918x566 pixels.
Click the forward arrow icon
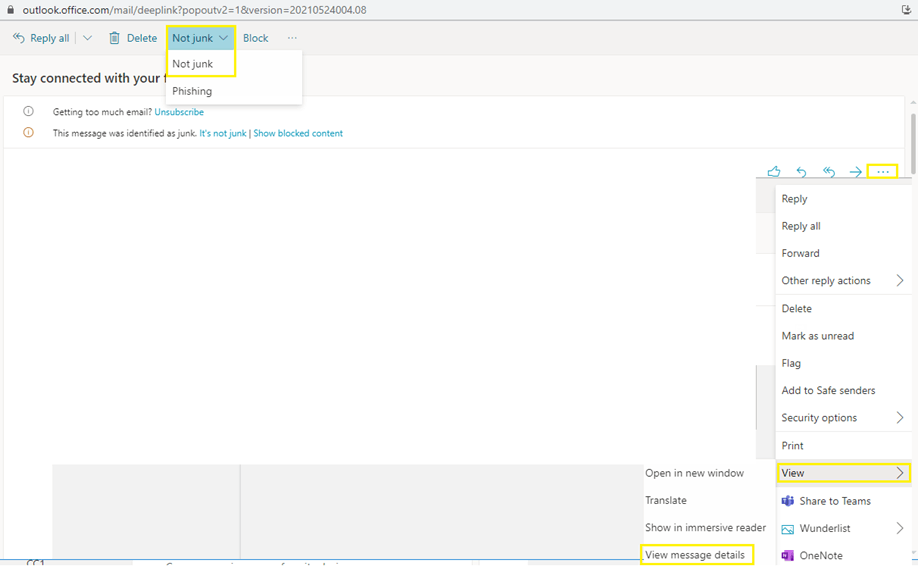pyautogui.click(x=855, y=171)
